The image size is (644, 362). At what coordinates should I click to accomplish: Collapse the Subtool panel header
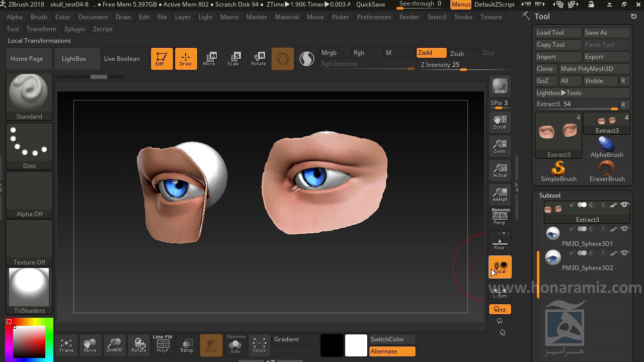[x=550, y=196]
